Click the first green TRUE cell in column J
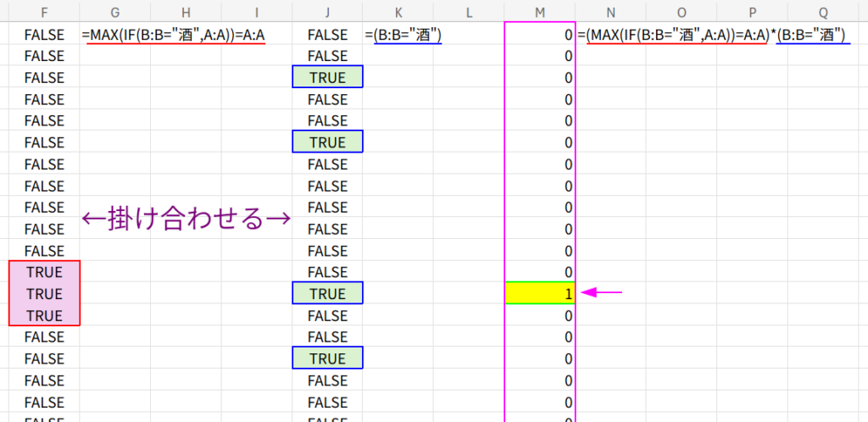The width and height of the screenshot is (868, 422). pyautogui.click(x=327, y=77)
